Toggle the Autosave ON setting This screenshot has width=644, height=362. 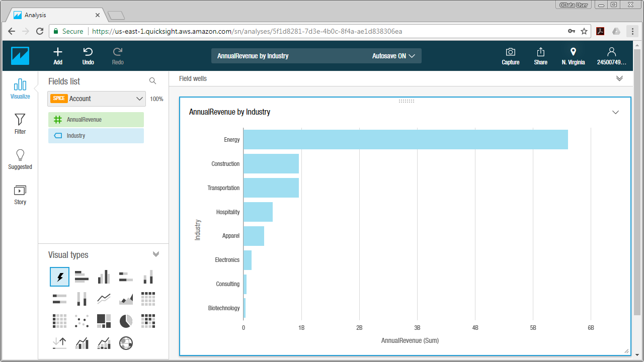[x=393, y=56]
